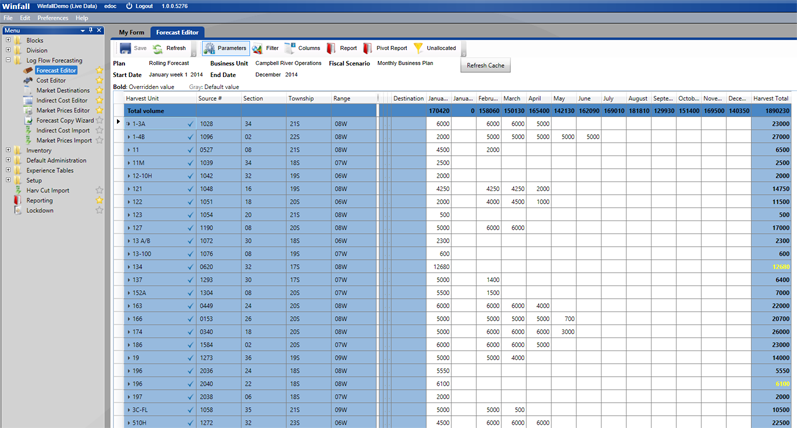Click the Harv Cut Import icon
797x428 pixels.
click(x=18, y=190)
